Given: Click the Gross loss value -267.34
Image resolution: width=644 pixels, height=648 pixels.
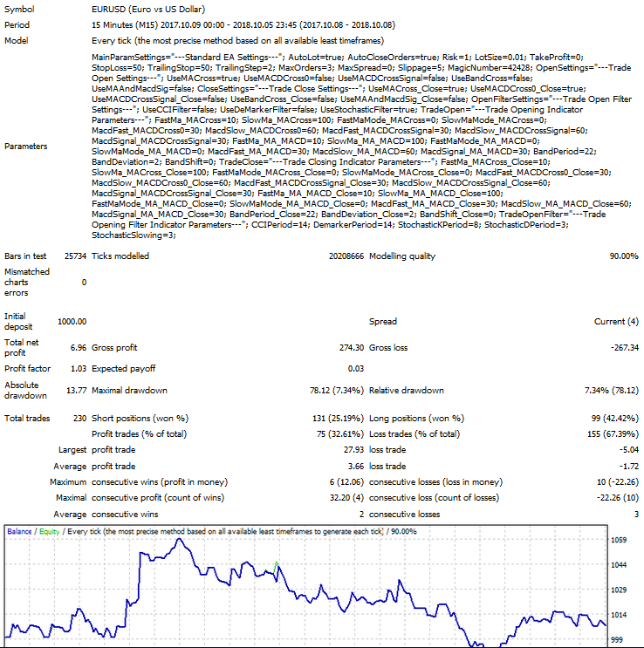Looking at the screenshot, I should pos(625,348).
